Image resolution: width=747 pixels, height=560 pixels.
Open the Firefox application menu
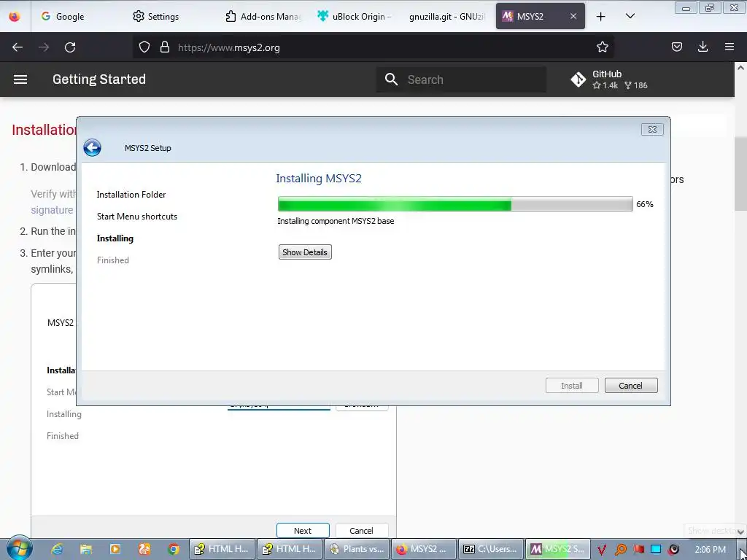coord(729,47)
